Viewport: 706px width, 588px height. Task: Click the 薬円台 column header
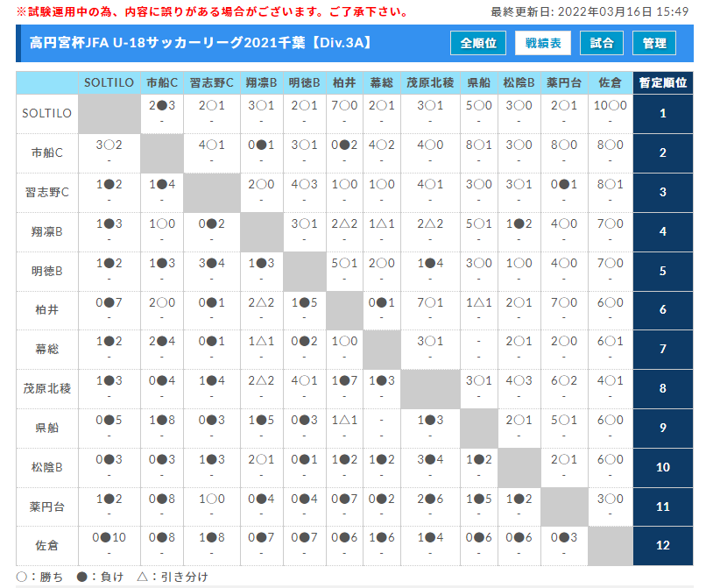pyautogui.click(x=564, y=83)
